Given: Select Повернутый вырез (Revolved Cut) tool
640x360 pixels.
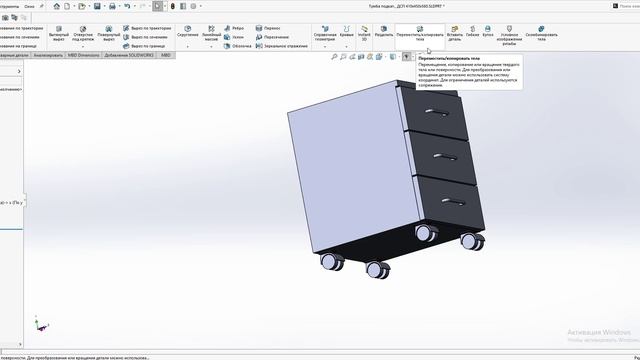Looking at the screenshot, I should pos(109,33).
